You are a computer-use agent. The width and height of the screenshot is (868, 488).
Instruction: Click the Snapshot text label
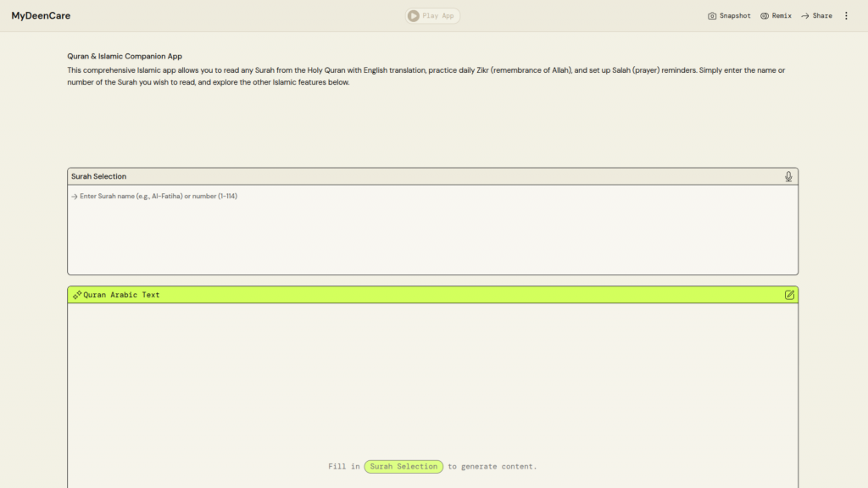[x=735, y=16]
